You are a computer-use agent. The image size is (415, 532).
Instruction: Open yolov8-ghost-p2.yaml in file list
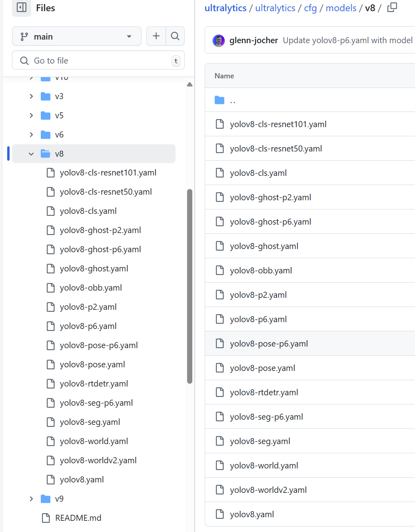(271, 197)
